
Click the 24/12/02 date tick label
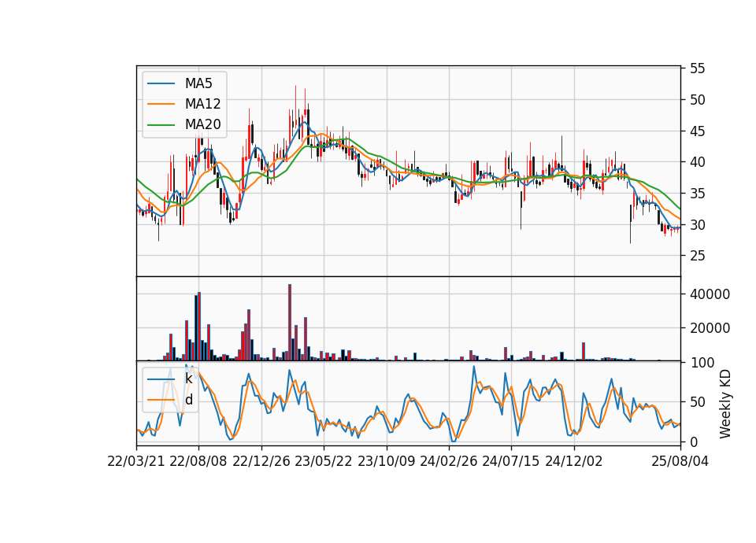tap(574, 461)
